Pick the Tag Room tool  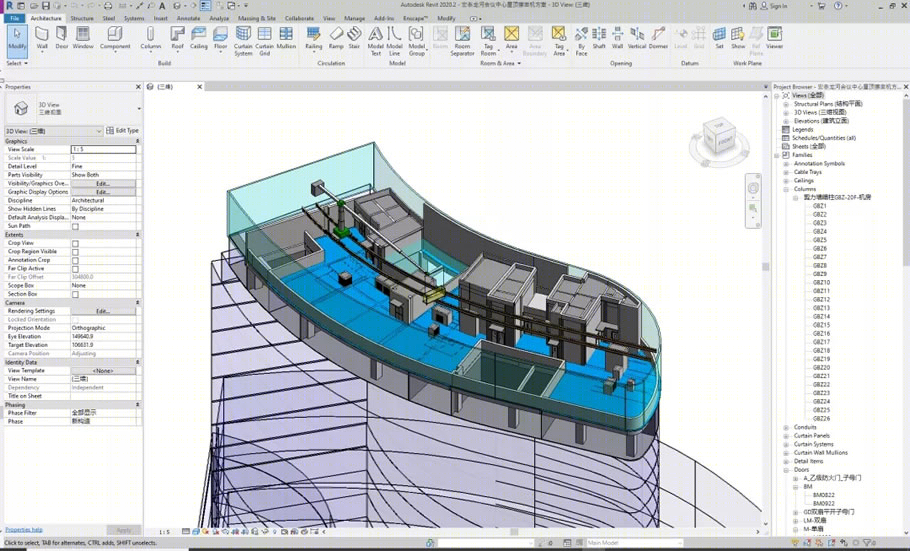tap(488, 41)
